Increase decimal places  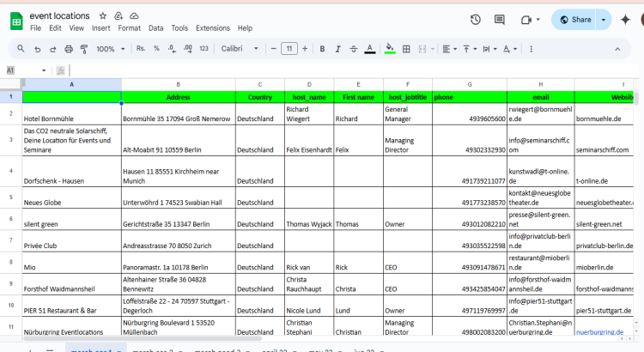(x=188, y=48)
